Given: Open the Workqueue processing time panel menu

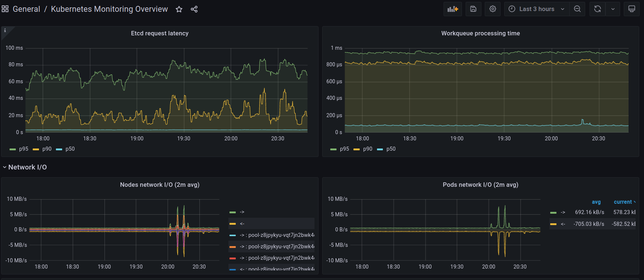Looking at the screenshot, I should (480, 33).
